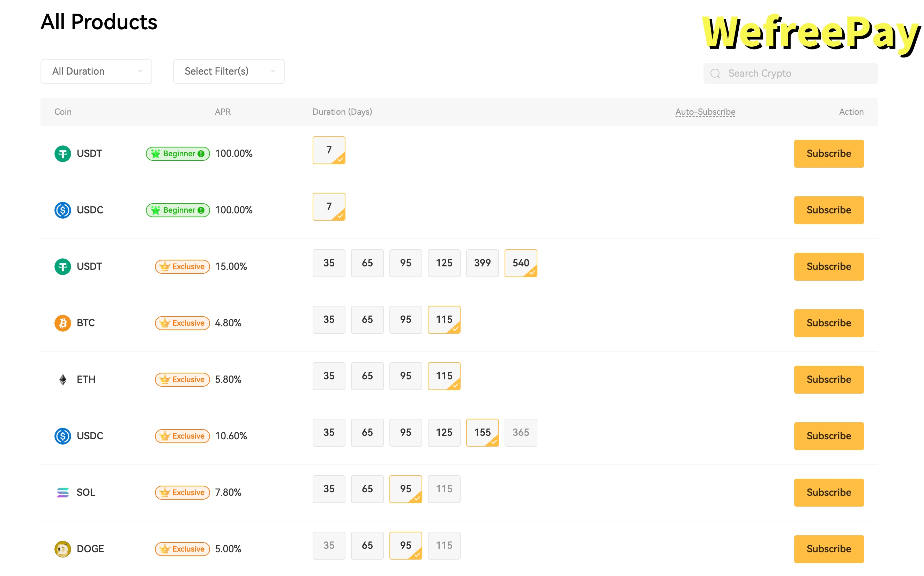Screen dimensions: 924x576
Task: Select 35-day duration for USDT Exclusive
Action: click(329, 263)
